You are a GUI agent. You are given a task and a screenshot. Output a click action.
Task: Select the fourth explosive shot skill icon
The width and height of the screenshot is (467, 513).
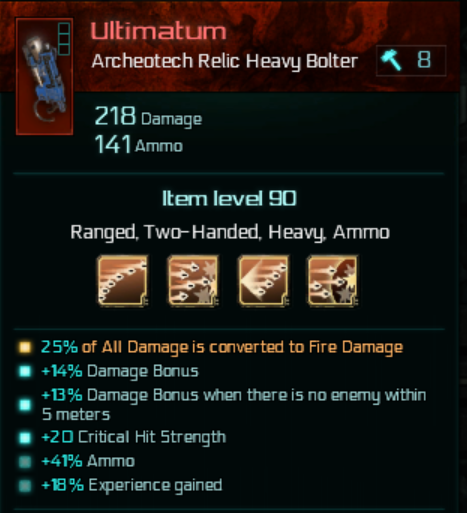(x=333, y=280)
